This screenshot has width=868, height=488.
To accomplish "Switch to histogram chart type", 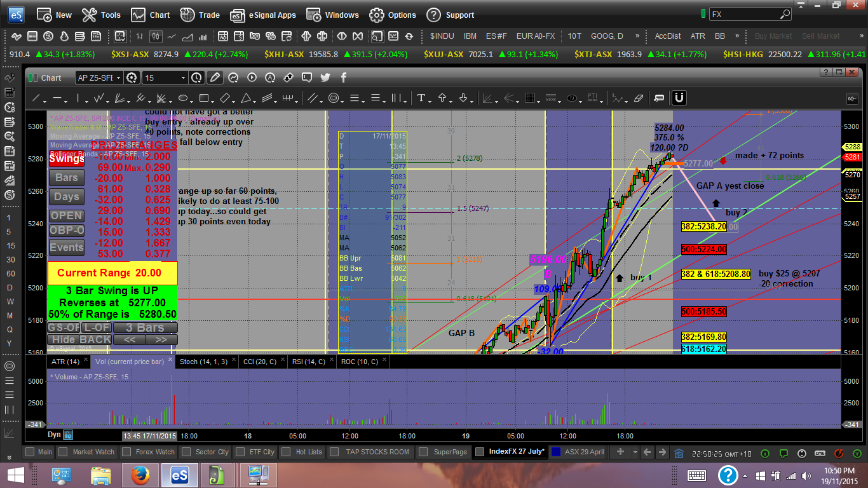I will pyautogui.click(x=203, y=36).
